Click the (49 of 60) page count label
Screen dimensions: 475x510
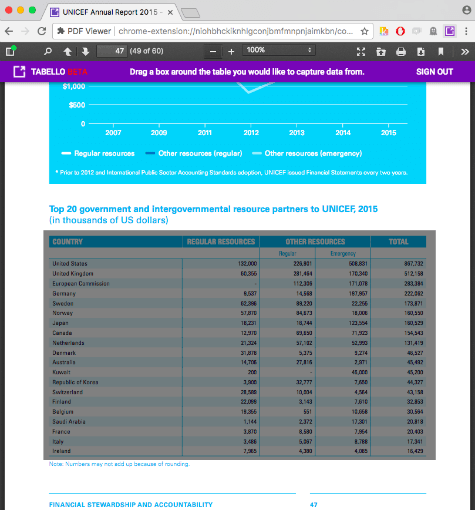coord(146,51)
